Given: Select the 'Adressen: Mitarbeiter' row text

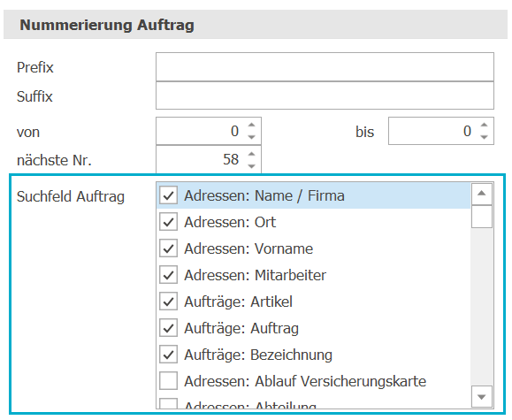Looking at the screenshot, I should [255, 275].
